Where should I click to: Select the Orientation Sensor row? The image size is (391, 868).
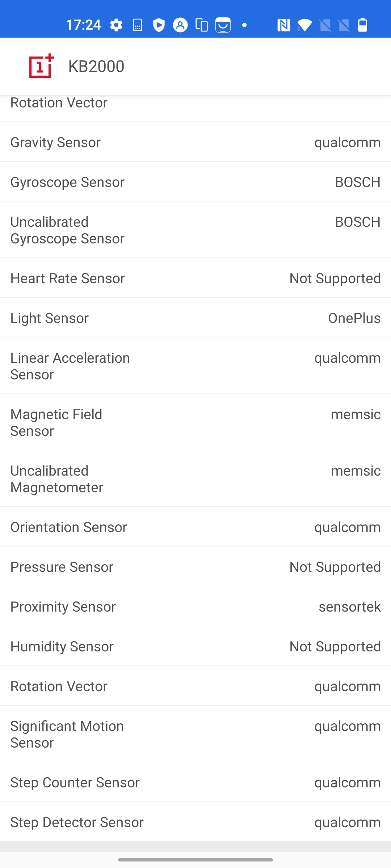point(195,527)
